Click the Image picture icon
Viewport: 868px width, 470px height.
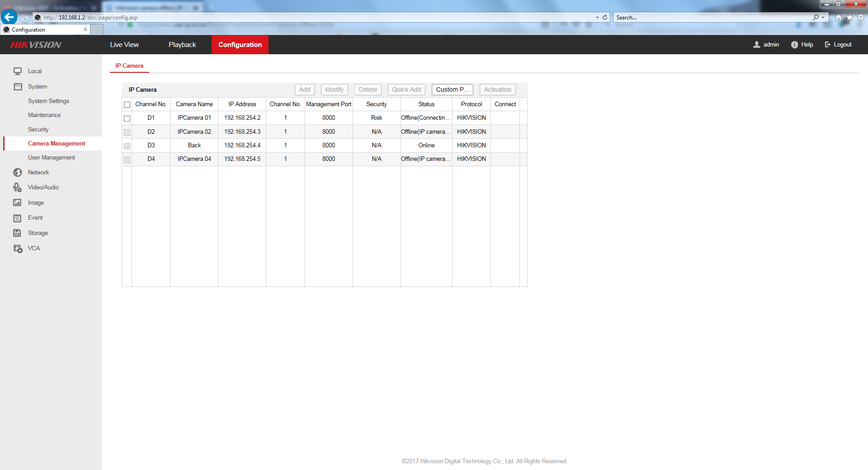point(18,202)
